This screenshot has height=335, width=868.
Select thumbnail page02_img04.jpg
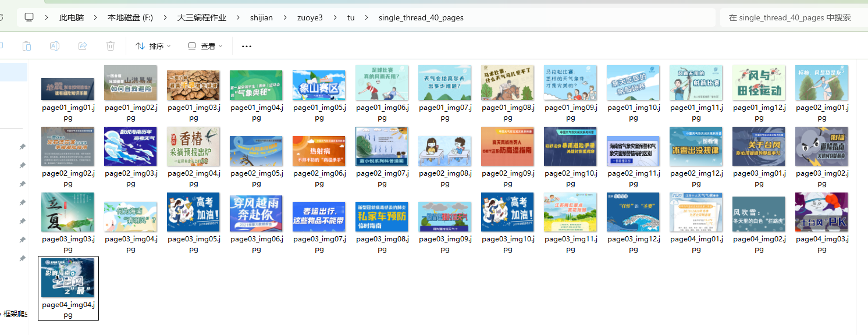tap(193, 146)
